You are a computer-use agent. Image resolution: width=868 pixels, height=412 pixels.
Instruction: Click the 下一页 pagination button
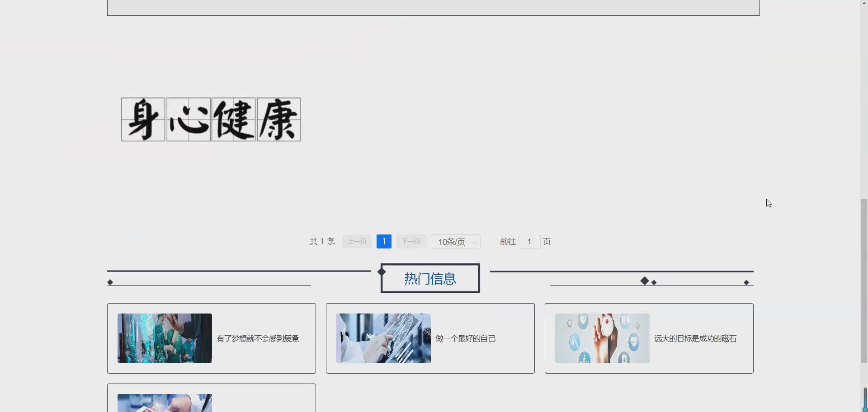(x=411, y=241)
